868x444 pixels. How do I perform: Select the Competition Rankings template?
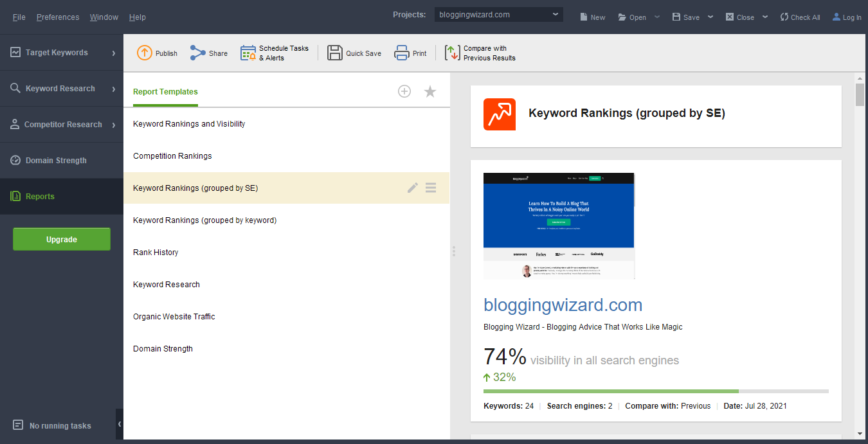tap(286, 156)
